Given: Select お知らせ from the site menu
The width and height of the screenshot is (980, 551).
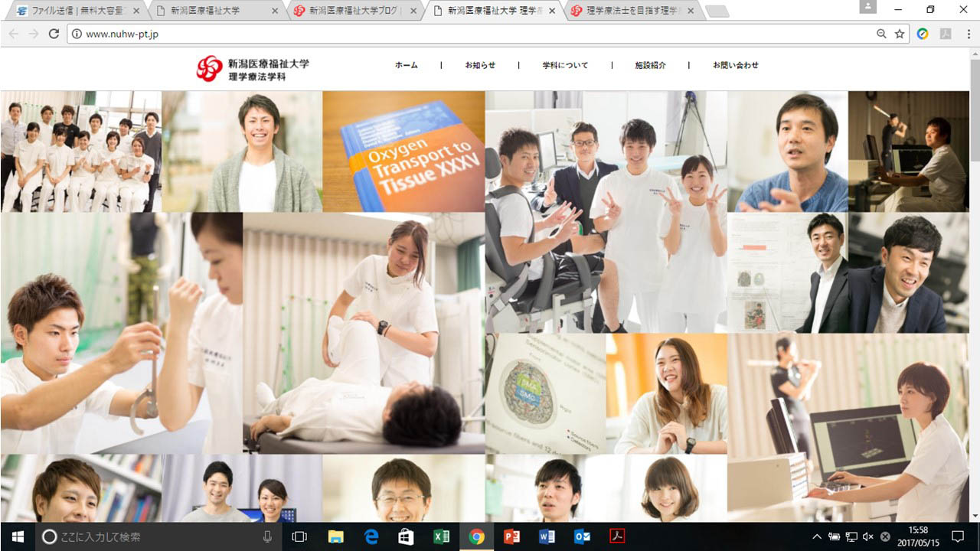Looking at the screenshot, I should [480, 65].
